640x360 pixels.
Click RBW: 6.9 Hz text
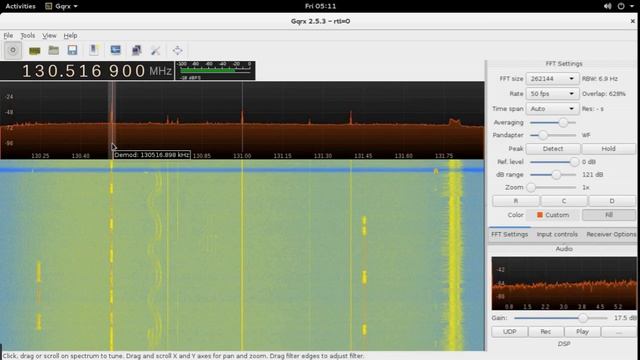tap(600, 79)
